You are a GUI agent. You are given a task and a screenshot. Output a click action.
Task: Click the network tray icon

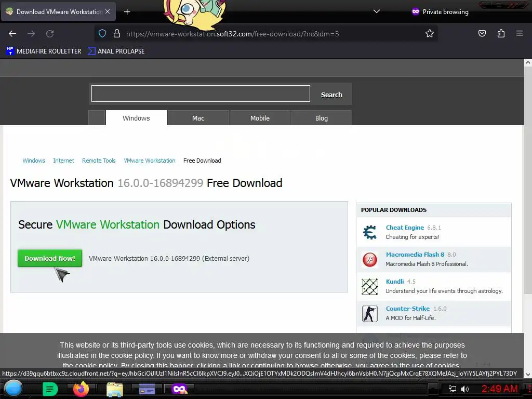tap(453, 389)
